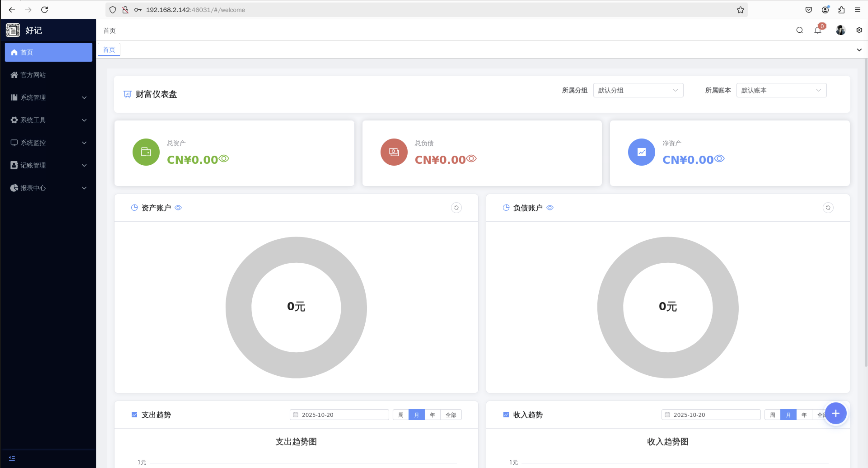
Task: Select 周 range for 收入趋势
Action: click(x=772, y=415)
